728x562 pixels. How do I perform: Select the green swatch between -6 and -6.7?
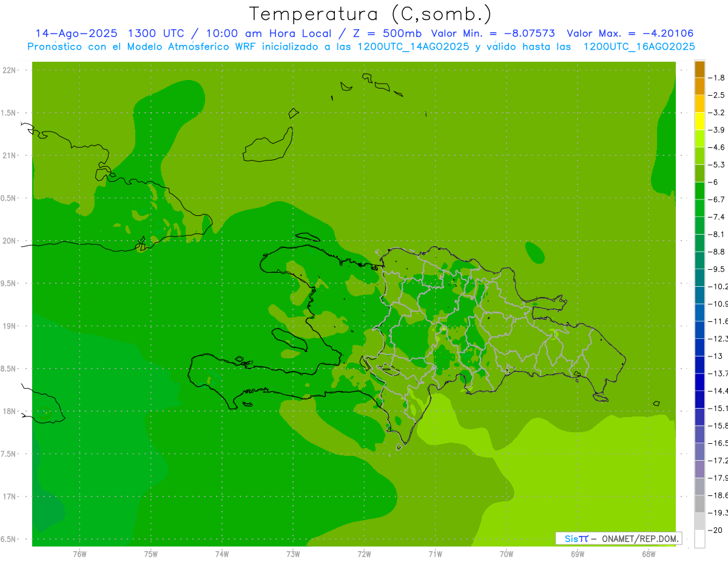[699, 191]
